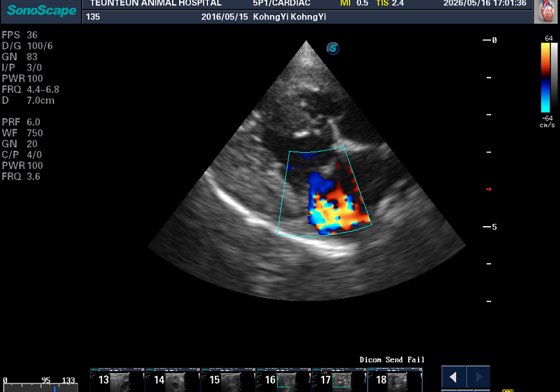This screenshot has width=560, height=392.
Task: Open color Doppler thumbnail 16
Action: [x=283, y=380]
